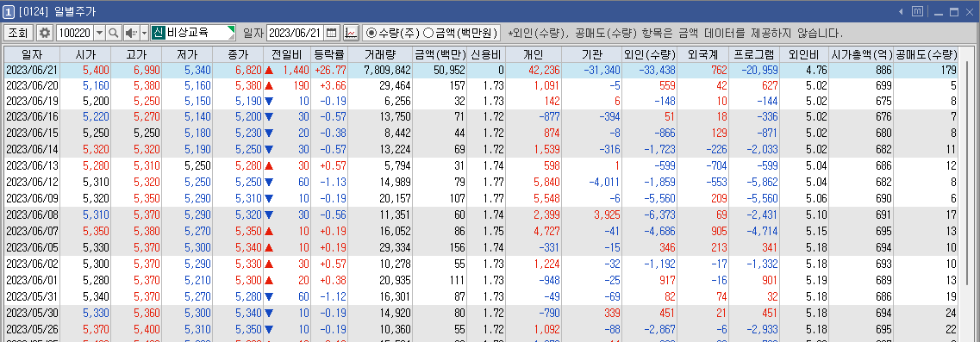Screen dimensions: 980x342
Task: Click the 일자 column header
Action: click(x=32, y=54)
